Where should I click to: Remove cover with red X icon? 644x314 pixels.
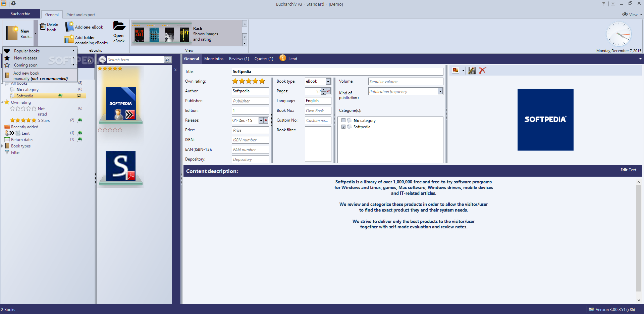point(482,71)
